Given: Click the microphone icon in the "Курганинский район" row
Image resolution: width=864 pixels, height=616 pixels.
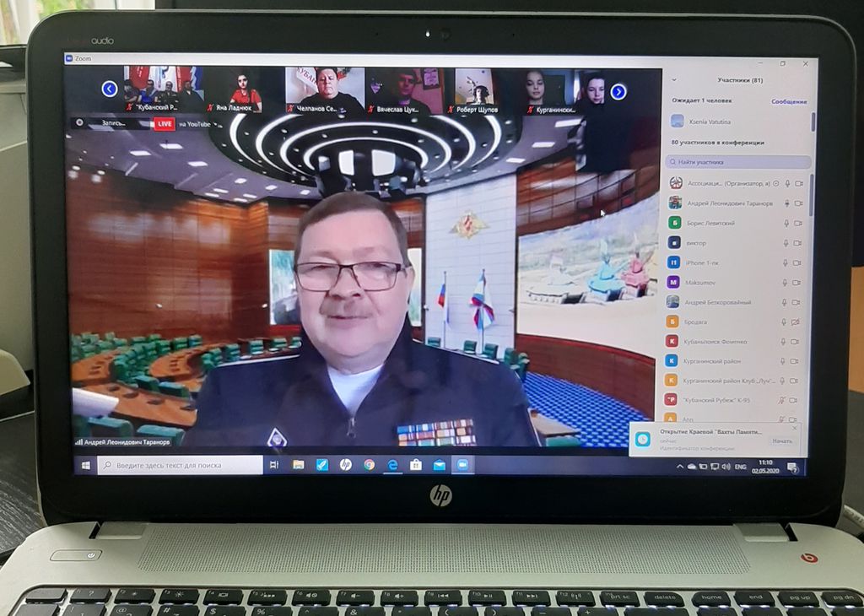Looking at the screenshot, I should coord(783,361).
